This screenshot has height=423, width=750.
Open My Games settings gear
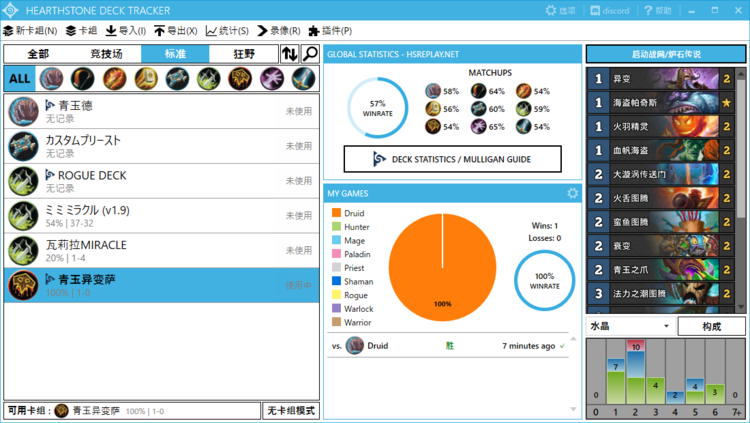[572, 193]
